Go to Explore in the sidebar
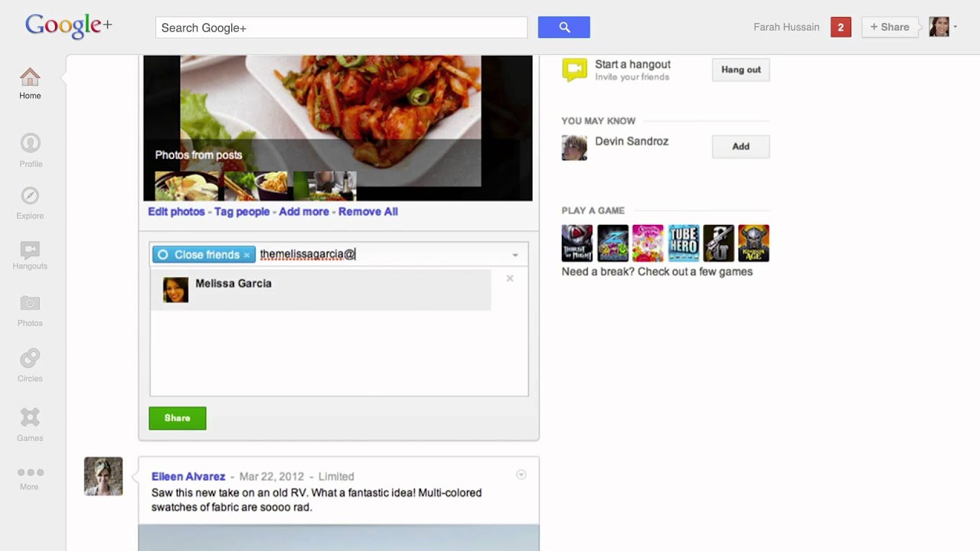 click(30, 203)
